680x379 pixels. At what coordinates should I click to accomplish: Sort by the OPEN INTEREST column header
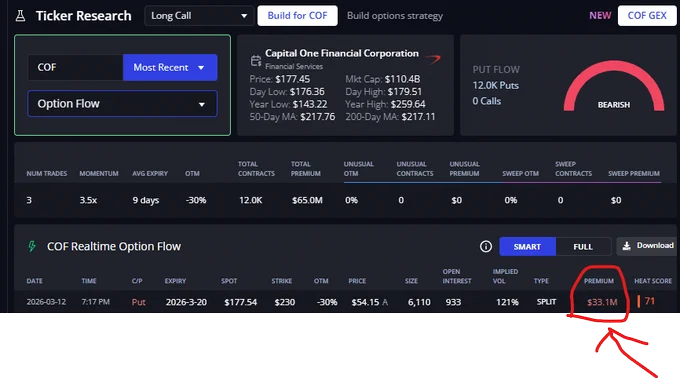click(x=457, y=276)
